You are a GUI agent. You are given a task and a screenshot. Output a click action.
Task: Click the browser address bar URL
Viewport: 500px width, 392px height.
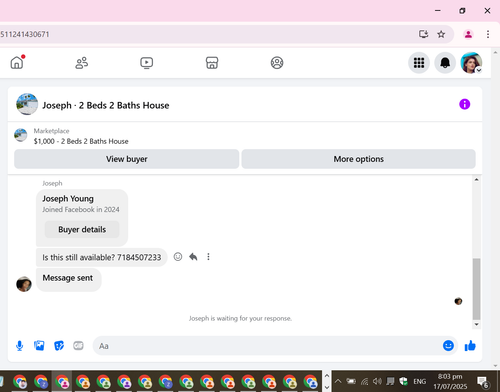click(25, 34)
